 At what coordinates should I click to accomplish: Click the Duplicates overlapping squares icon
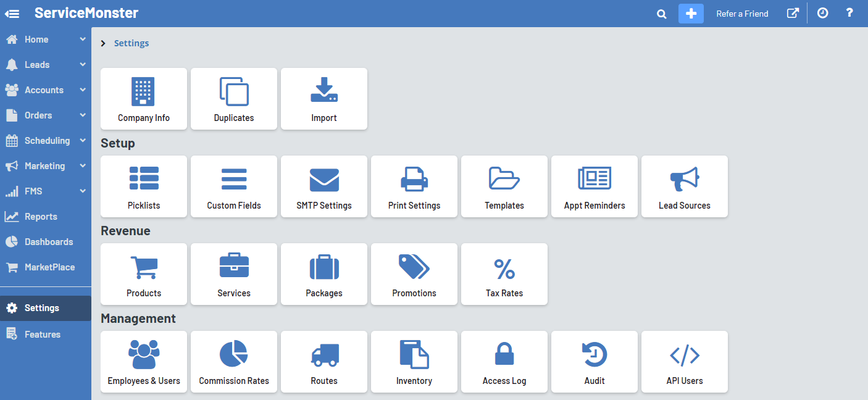tap(234, 92)
